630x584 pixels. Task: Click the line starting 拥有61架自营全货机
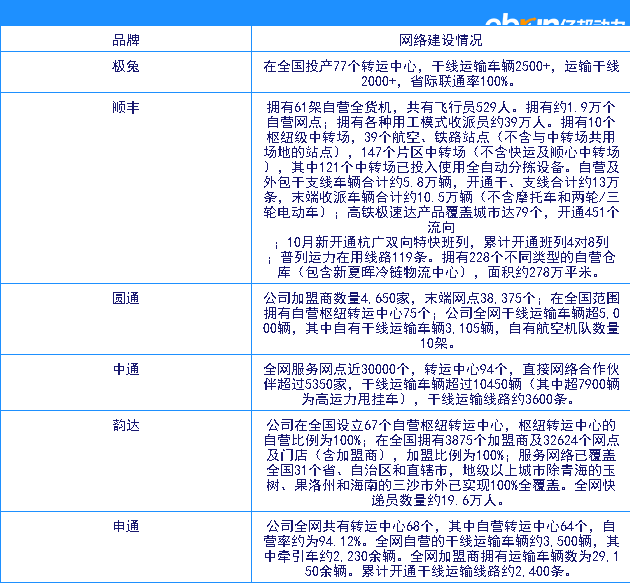(441, 105)
